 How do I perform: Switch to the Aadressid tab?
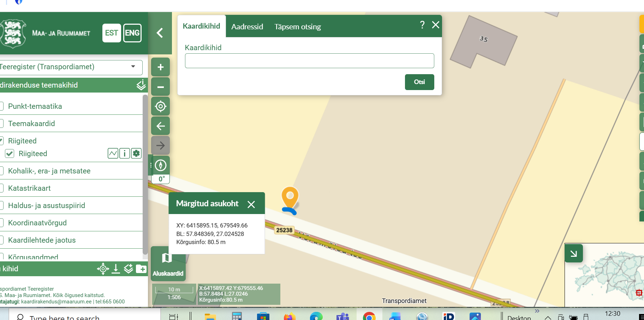pyautogui.click(x=247, y=26)
